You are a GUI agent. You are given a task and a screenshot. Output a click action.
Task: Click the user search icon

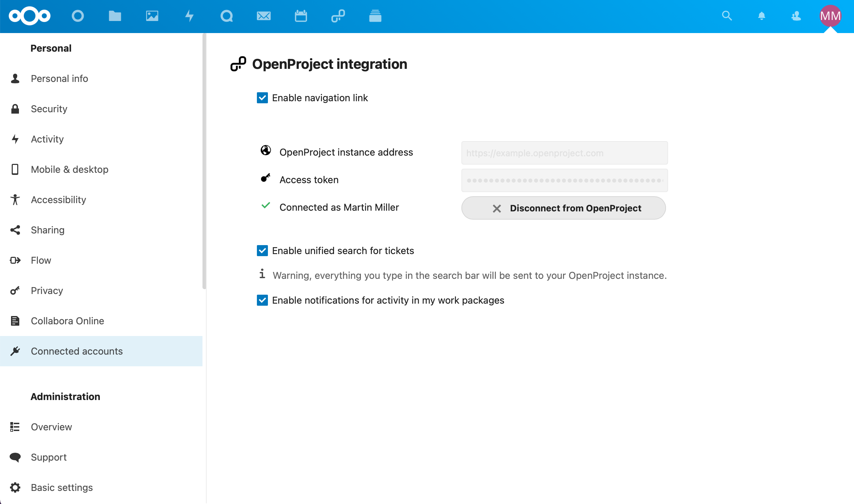pos(796,16)
